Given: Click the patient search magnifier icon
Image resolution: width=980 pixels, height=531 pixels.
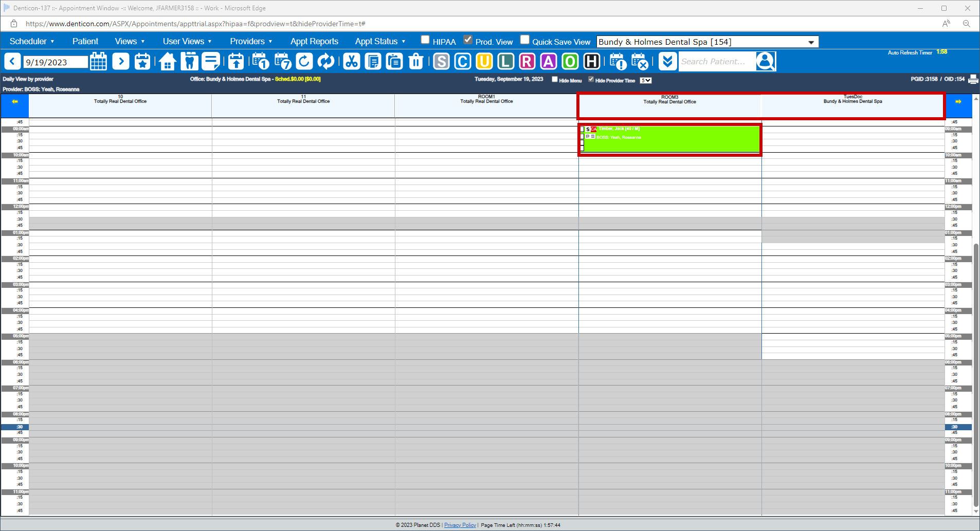Looking at the screenshot, I should click(x=765, y=62).
